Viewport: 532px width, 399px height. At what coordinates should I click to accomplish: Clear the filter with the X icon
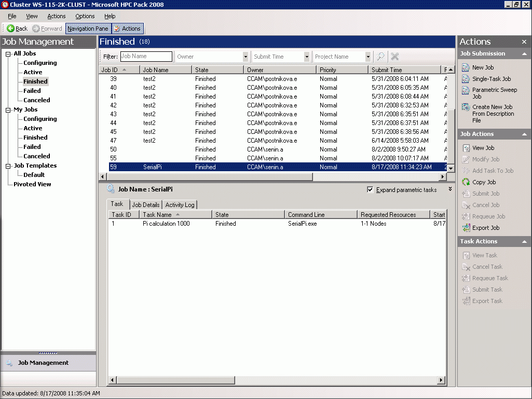pos(394,57)
